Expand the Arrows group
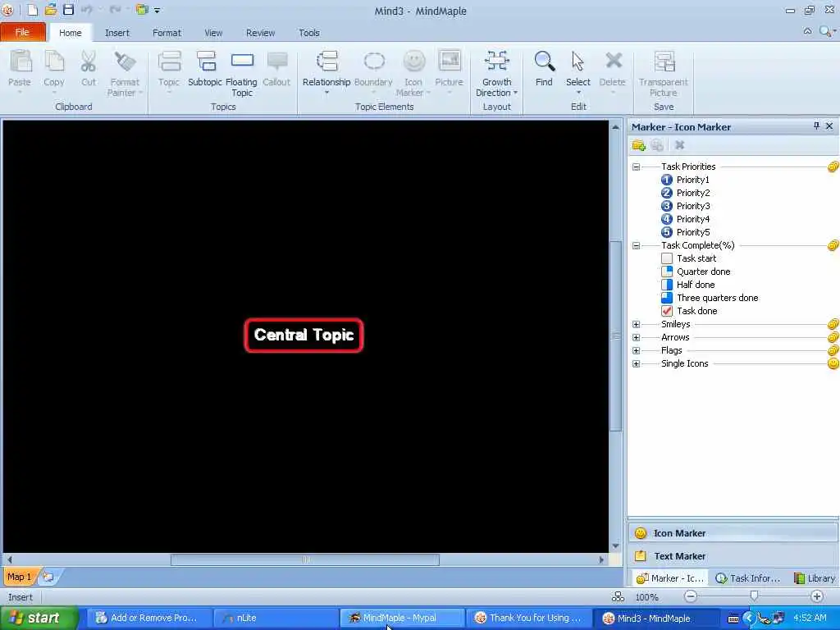 click(636, 337)
